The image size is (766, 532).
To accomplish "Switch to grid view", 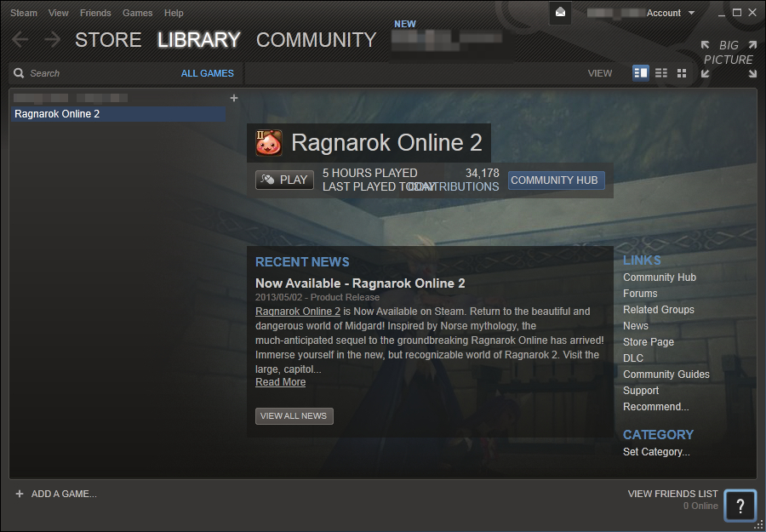I will (682, 73).
